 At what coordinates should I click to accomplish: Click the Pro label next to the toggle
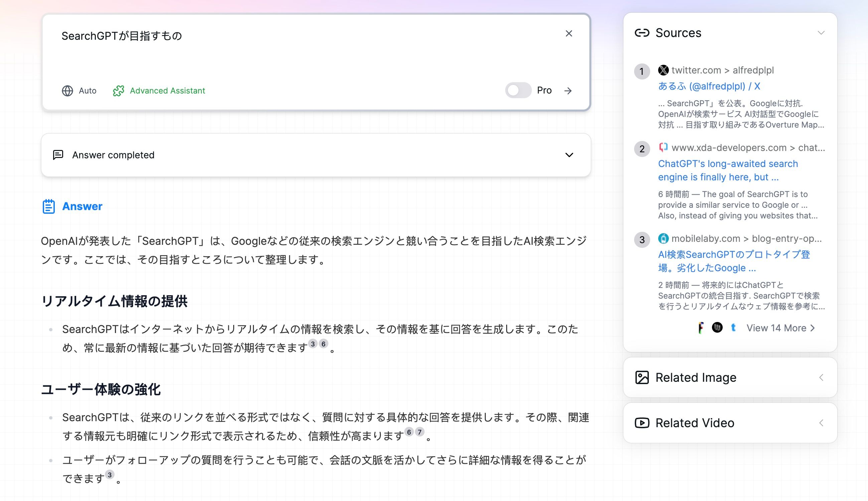click(x=544, y=90)
